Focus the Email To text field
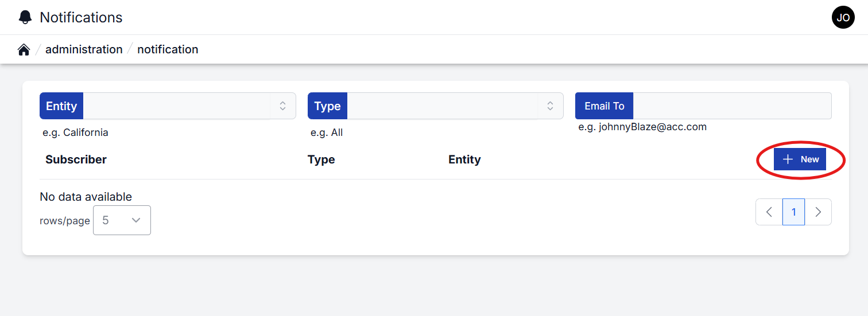The height and width of the screenshot is (316, 868). click(x=732, y=106)
